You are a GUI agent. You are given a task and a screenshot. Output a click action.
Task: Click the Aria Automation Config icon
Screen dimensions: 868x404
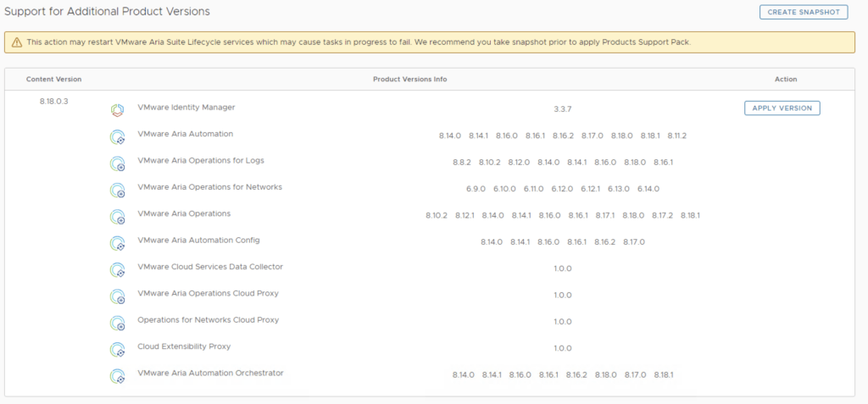click(118, 243)
